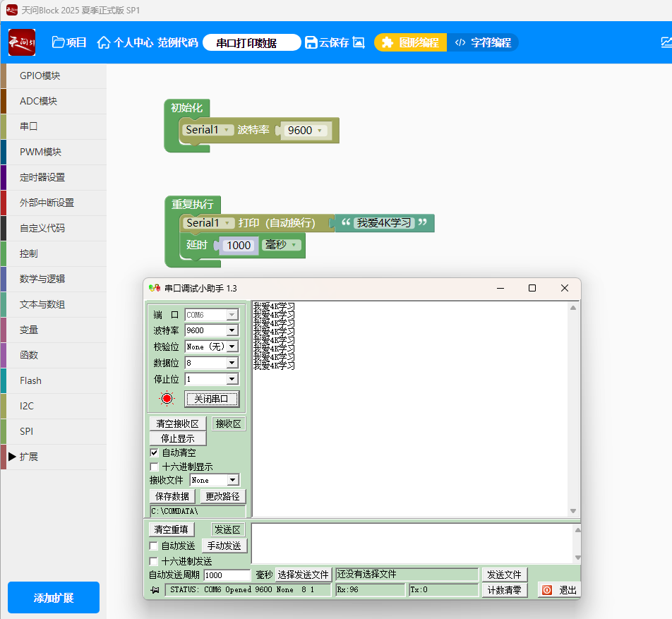This screenshot has width=672, height=619.
Task: Enable the 自动发送 checkbox
Action: click(155, 546)
